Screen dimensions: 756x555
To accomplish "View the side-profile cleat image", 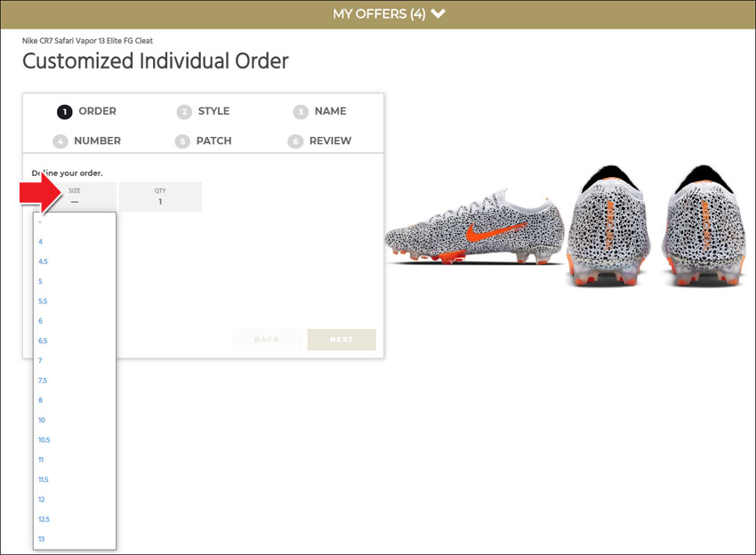I will pyautogui.click(x=474, y=227).
